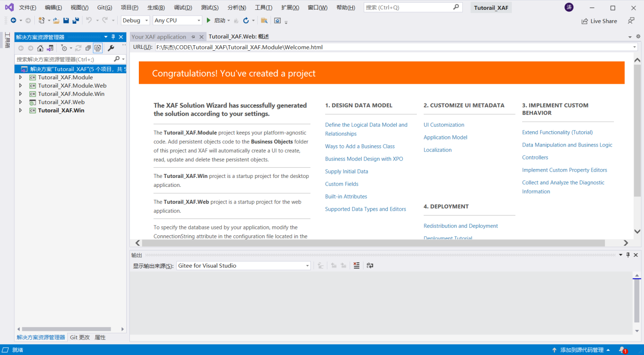Click the Redo arrow in the toolbar
Image resolution: width=644 pixels, height=355 pixels.
105,21
